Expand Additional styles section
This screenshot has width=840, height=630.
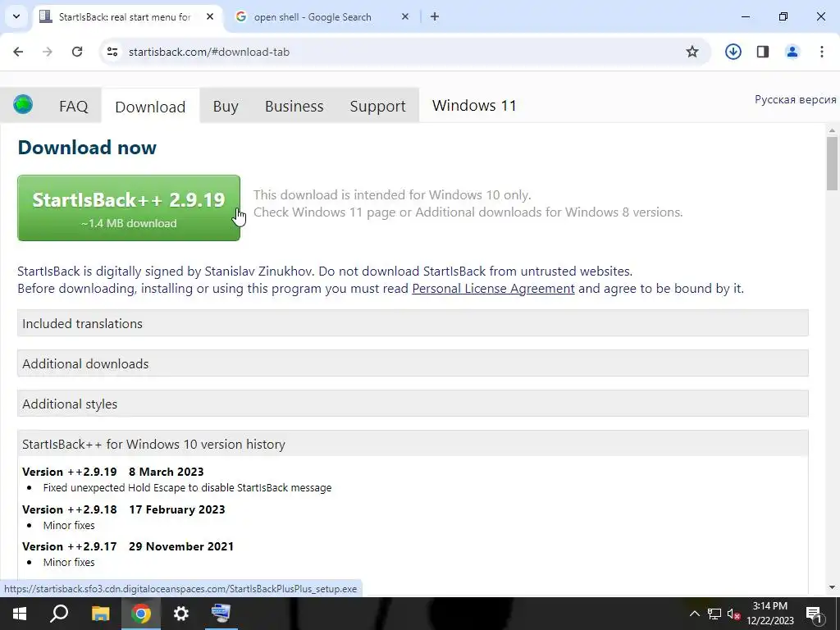coord(413,404)
